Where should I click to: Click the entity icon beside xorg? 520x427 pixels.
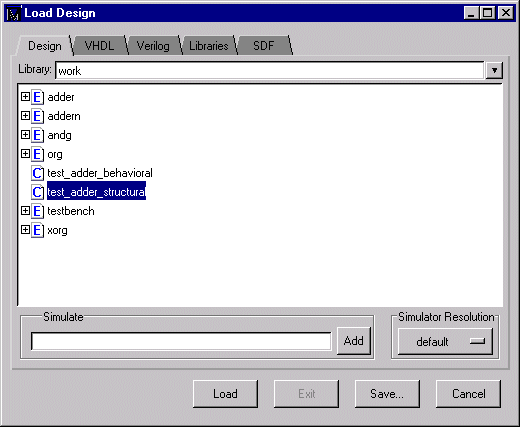[x=37, y=230]
